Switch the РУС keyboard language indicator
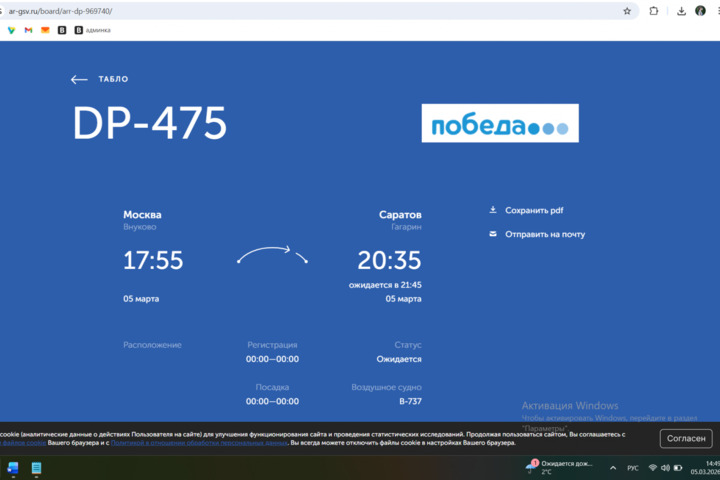The width and height of the screenshot is (720, 480). pyautogui.click(x=633, y=468)
